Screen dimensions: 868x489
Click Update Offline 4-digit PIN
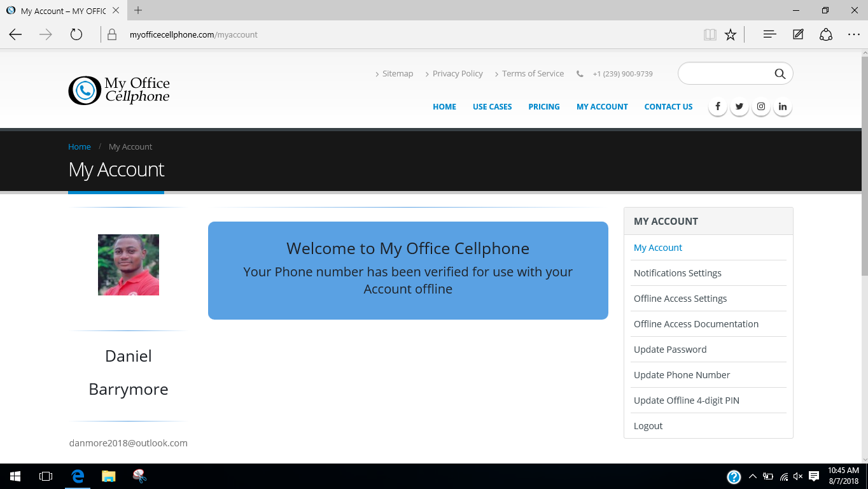687,400
